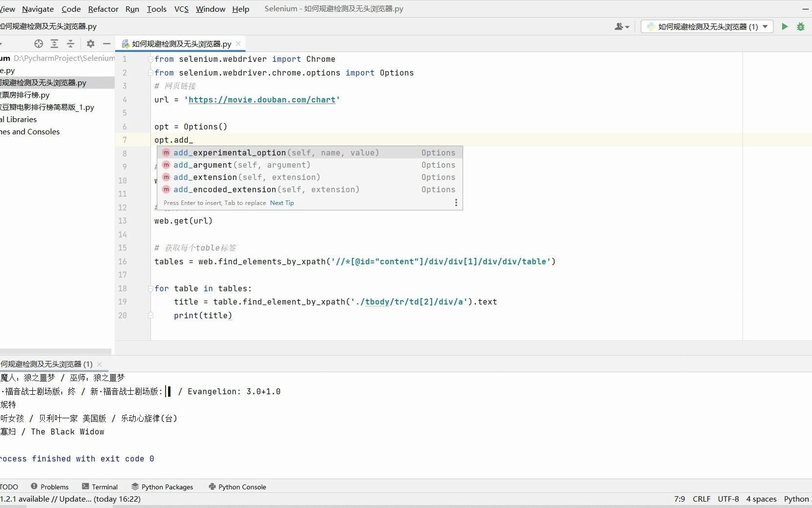Choose add_argument completion suggestion

(x=310, y=165)
